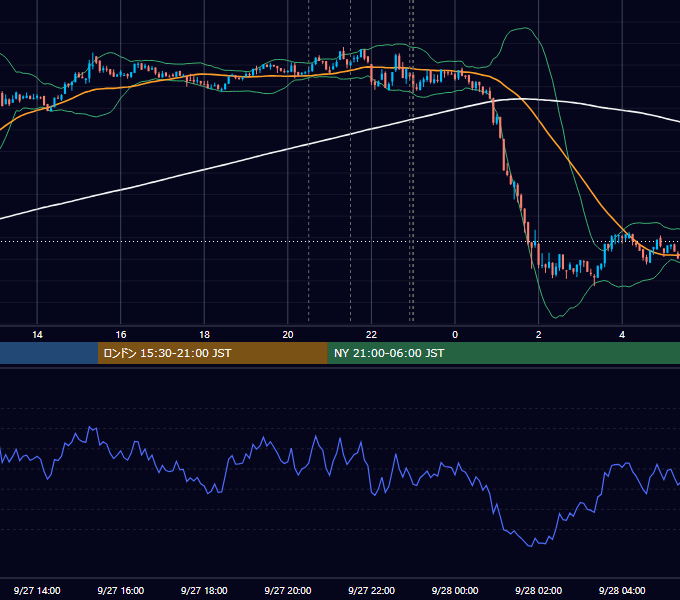Click the 9/28 04:00 time label
The width and height of the screenshot is (680, 600).
[x=622, y=590]
